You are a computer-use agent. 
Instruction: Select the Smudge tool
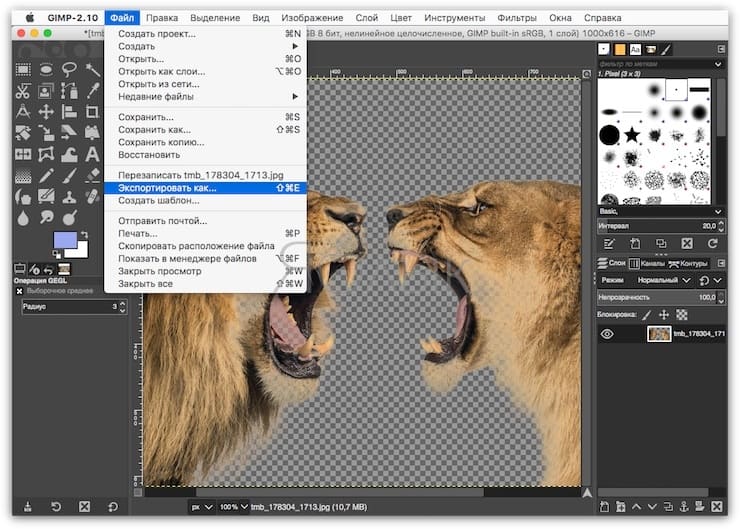[x=46, y=218]
